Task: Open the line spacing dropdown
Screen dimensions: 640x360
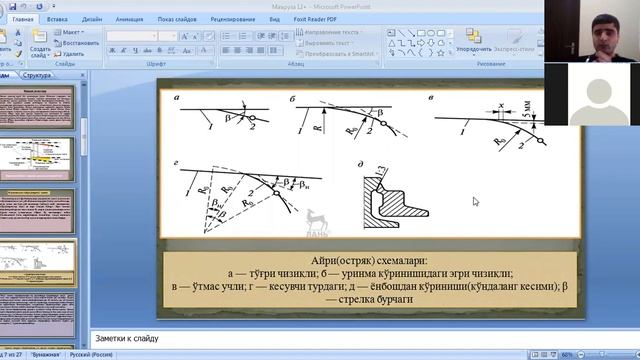Action: point(285,36)
